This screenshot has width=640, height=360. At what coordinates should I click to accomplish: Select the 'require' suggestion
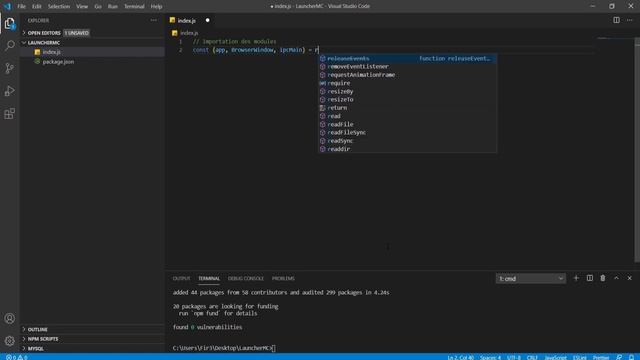[407, 83]
